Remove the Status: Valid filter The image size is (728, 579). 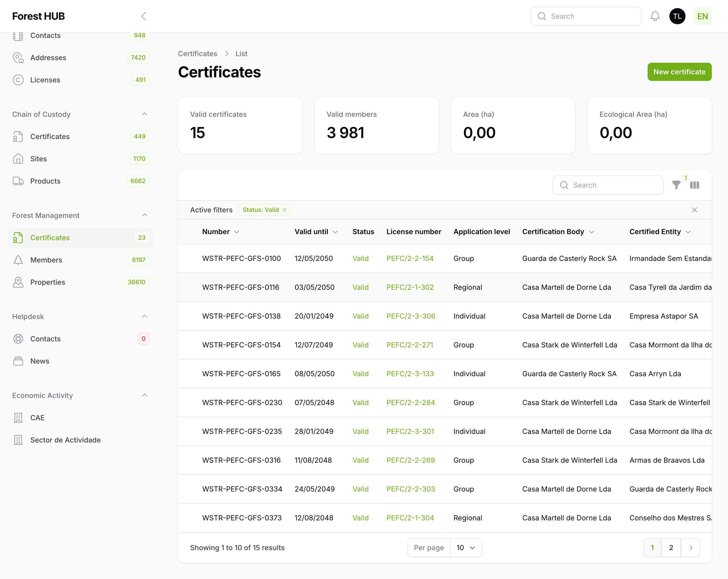(x=285, y=210)
